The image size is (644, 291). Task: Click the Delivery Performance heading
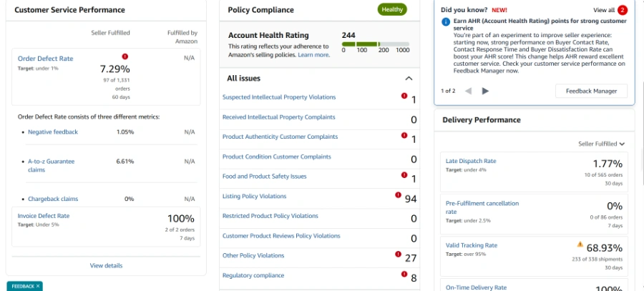coord(482,120)
